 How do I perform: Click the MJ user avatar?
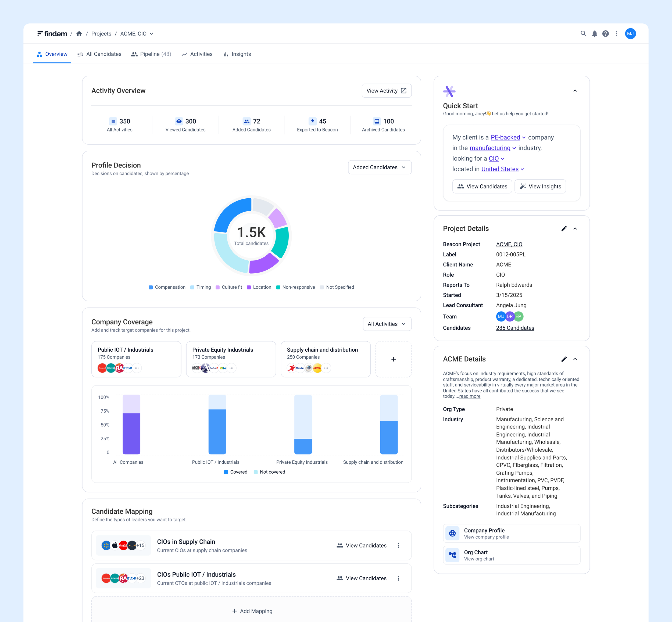(630, 34)
